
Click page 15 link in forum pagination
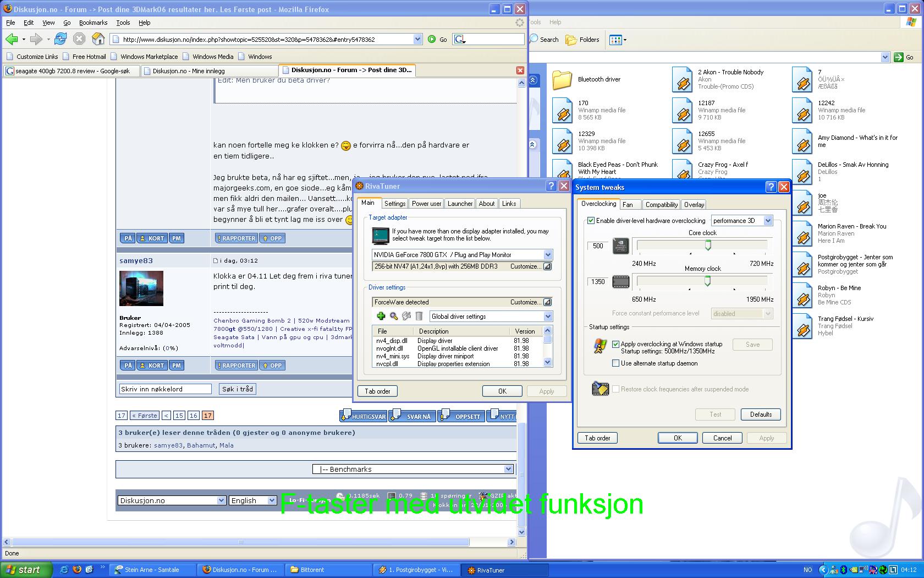[179, 416]
